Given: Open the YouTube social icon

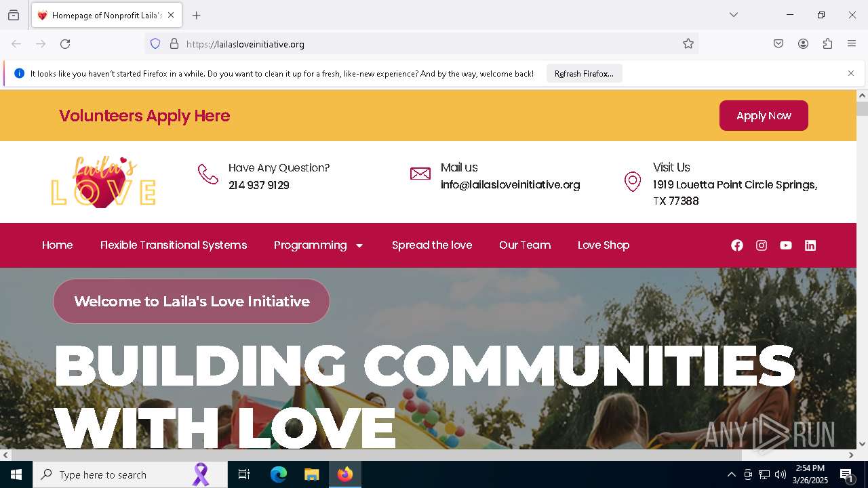Looking at the screenshot, I should [x=786, y=245].
